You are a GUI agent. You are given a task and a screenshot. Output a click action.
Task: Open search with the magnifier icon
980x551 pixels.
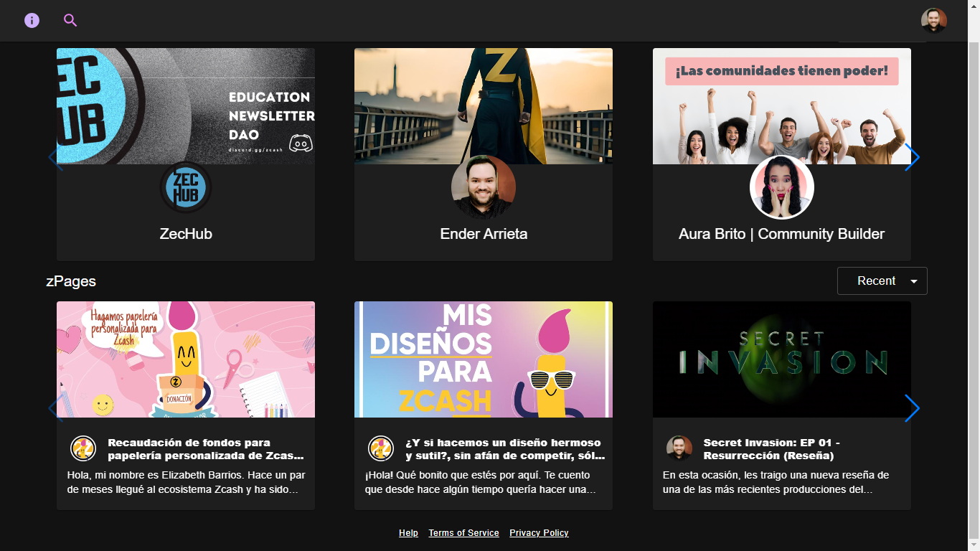70,20
